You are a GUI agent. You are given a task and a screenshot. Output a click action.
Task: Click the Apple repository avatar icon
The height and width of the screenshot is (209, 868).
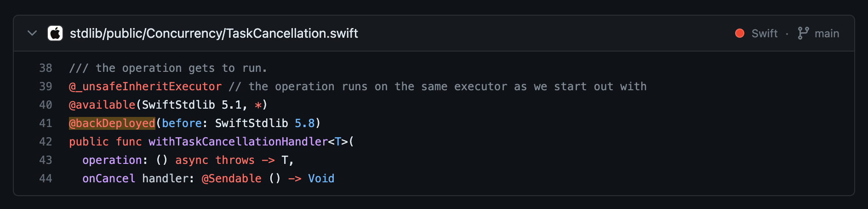click(55, 33)
